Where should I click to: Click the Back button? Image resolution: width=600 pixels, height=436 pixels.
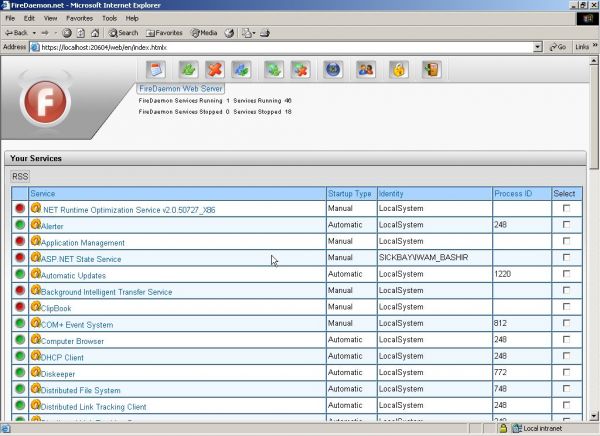(16, 33)
